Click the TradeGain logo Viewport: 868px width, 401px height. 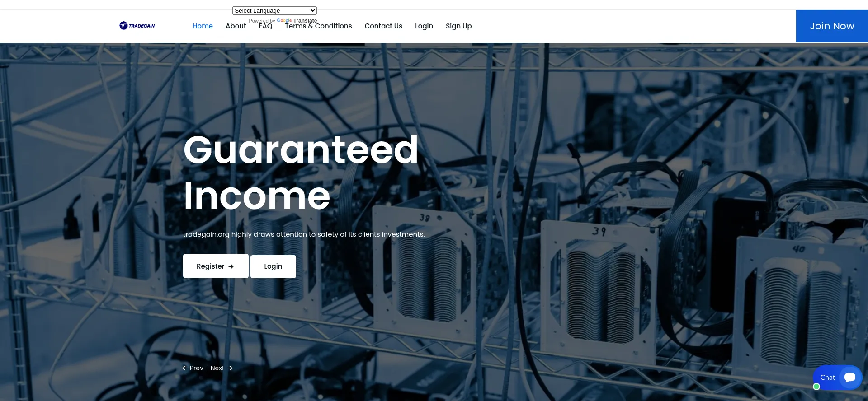pos(137,26)
